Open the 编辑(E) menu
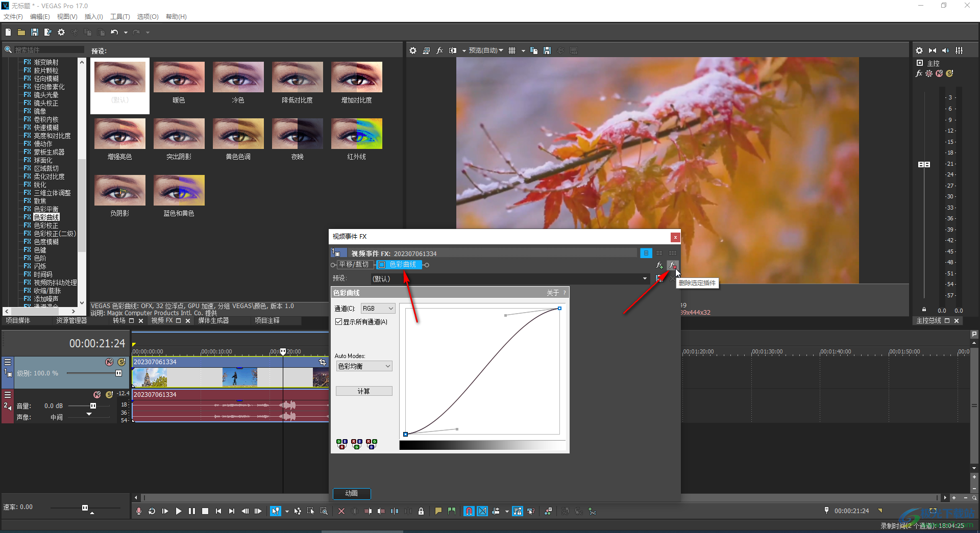This screenshot has height=533, width=980. 40,16
